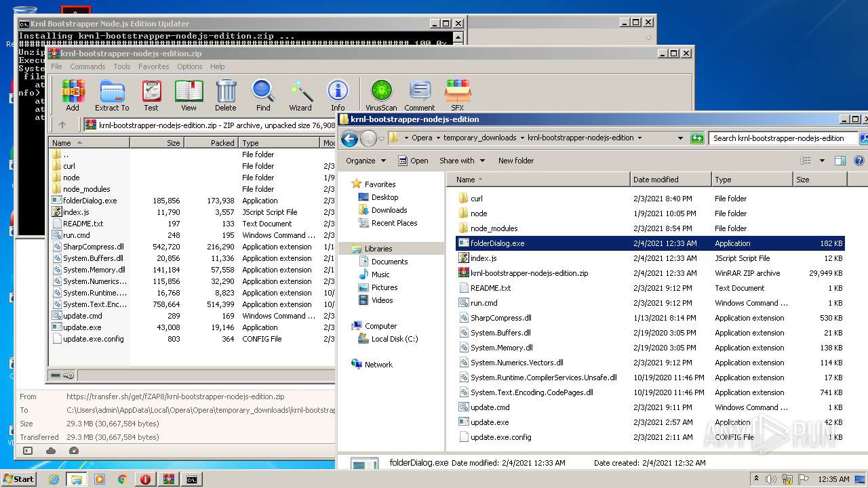868x488 pixels.
Task: Click the Explorer refresh address icon
Action: tap(697, 138)
